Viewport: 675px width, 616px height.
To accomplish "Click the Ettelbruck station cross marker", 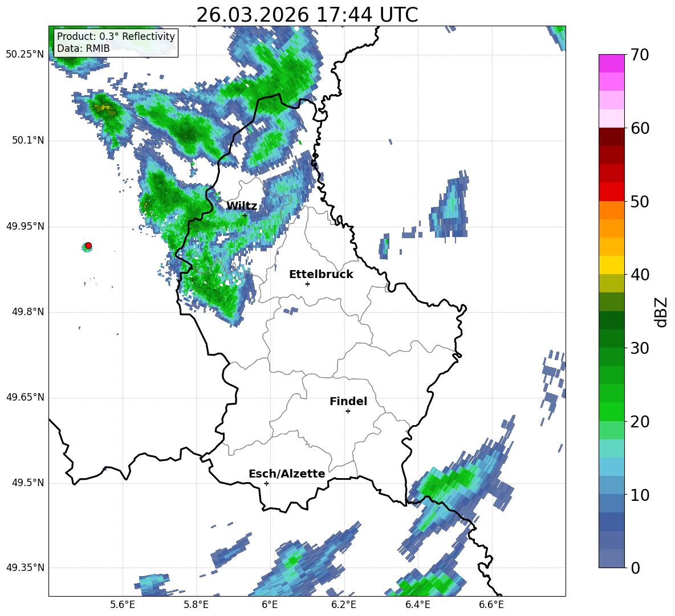I will [307, 284].
